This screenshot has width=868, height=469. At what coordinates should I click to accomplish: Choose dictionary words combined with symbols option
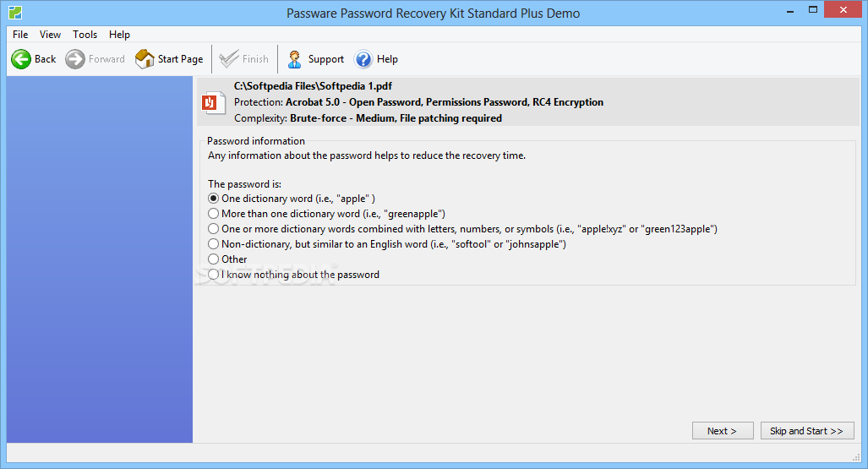point(213,229)
